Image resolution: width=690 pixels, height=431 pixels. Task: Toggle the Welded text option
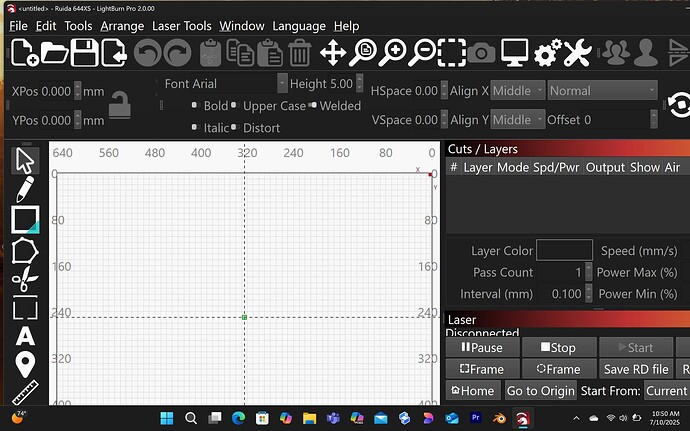[x=334, y=106]
